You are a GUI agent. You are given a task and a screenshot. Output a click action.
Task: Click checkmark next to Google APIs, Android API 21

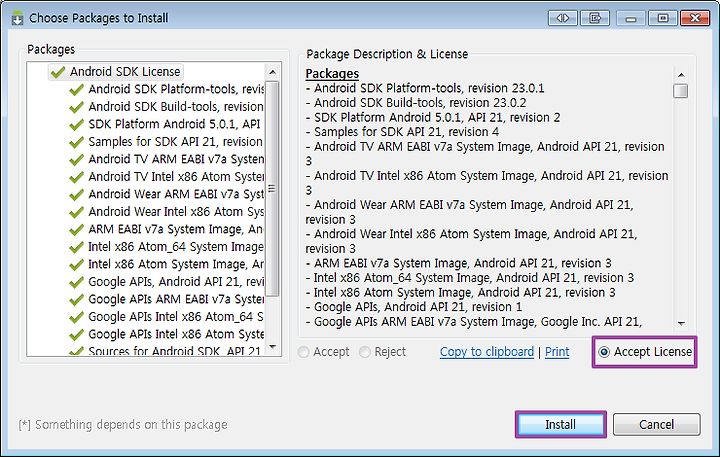point(76,282)
